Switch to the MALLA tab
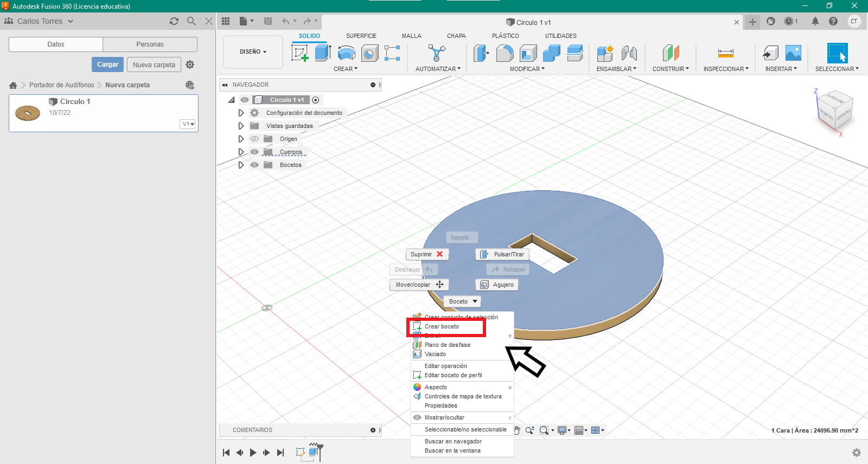Viewport: 868px width, 464px height. [x=412, y=36]
